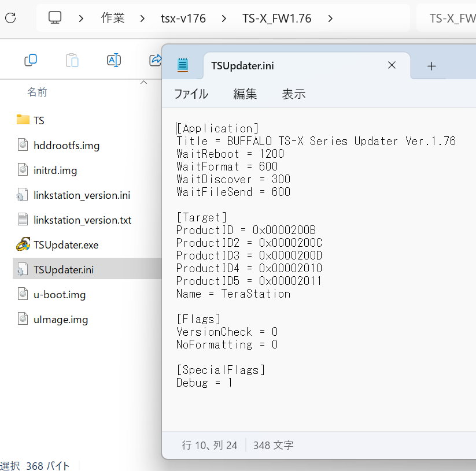Expand the chevron after 作業
Viewport: 476px width, 471px height.
142,18
